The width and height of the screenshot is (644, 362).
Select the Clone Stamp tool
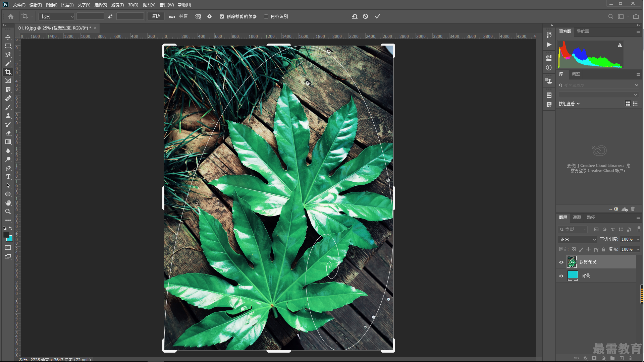point(8,116)
